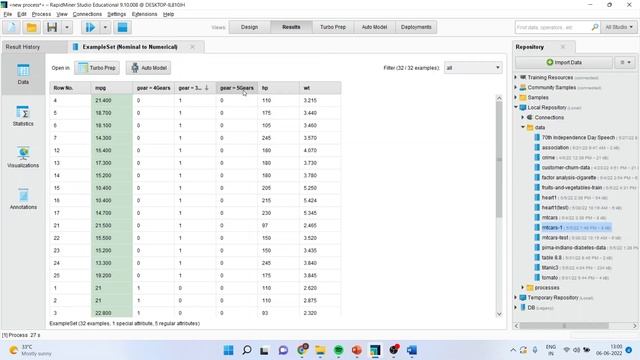
Task: Open the save options dropdown arrow
Action: point(67,27)
